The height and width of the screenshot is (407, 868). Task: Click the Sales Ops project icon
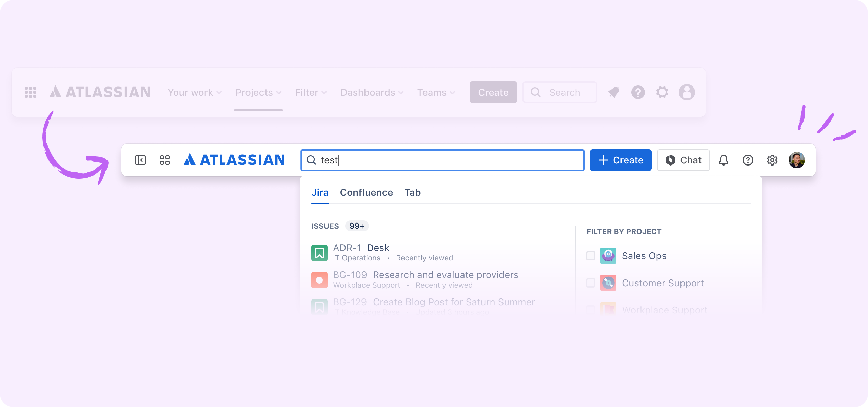(608, 256)
